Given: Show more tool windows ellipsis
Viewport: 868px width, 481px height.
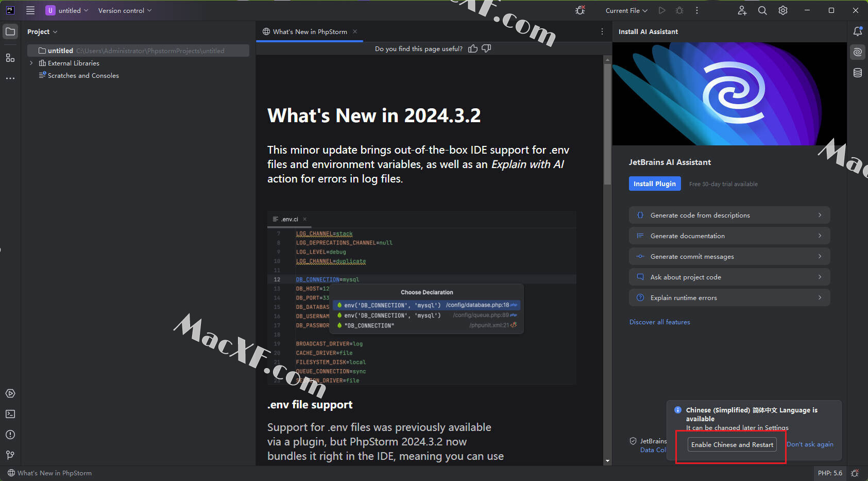Looking at the screenshot, I should click(x=10, y=78).
